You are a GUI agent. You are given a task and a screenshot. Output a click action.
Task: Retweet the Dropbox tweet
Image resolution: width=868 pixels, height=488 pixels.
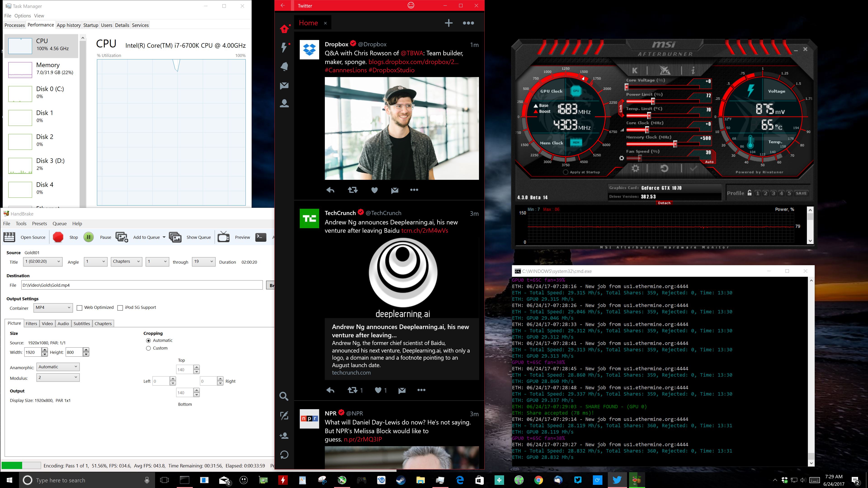pyautogui.click(x=352, y=190)
